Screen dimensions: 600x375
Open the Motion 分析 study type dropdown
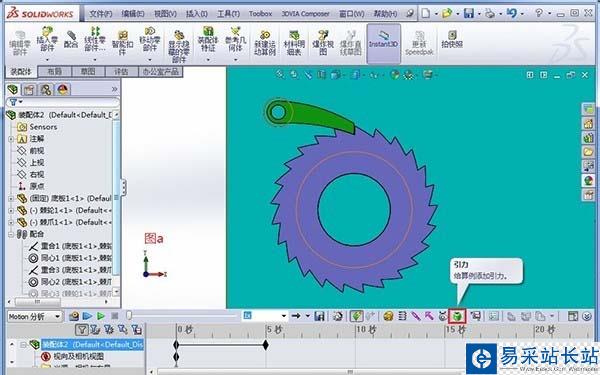pyautogui.click(x=35, y=316)
